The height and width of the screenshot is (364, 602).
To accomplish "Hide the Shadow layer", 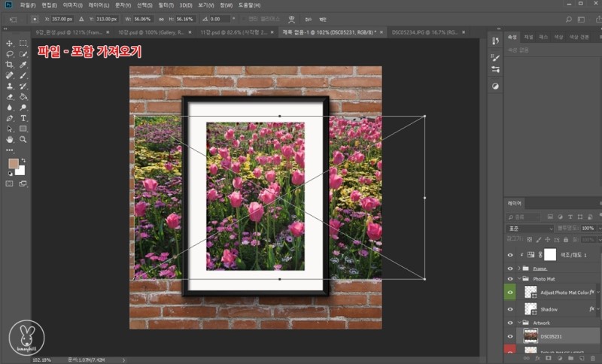I will point(511,309).
